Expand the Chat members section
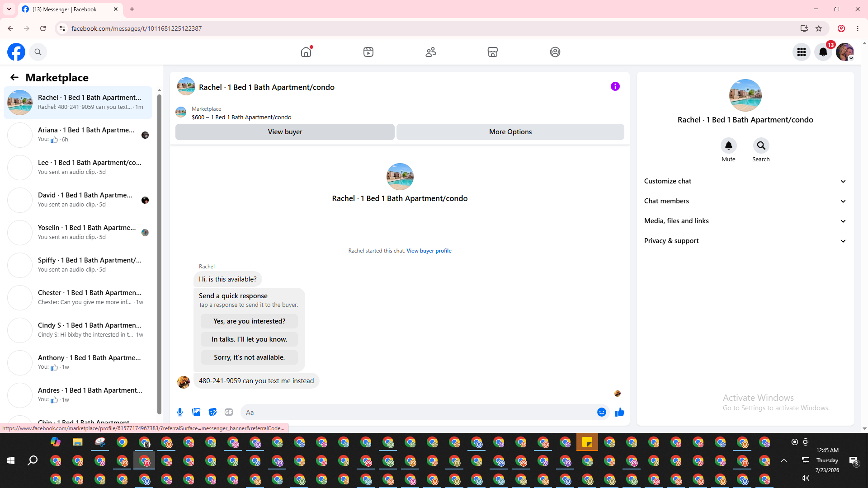Viewport: 868px width, 488px height. tap(745, 201)
